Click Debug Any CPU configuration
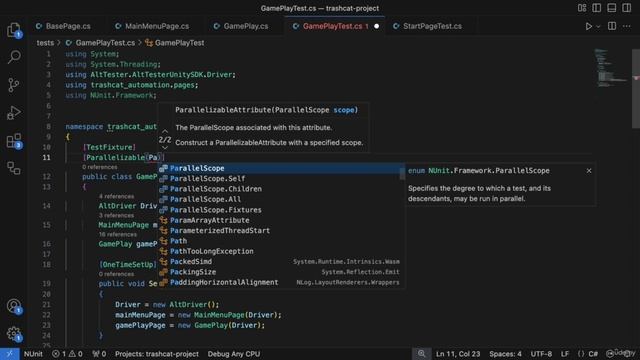 click(x=233, y=354)
